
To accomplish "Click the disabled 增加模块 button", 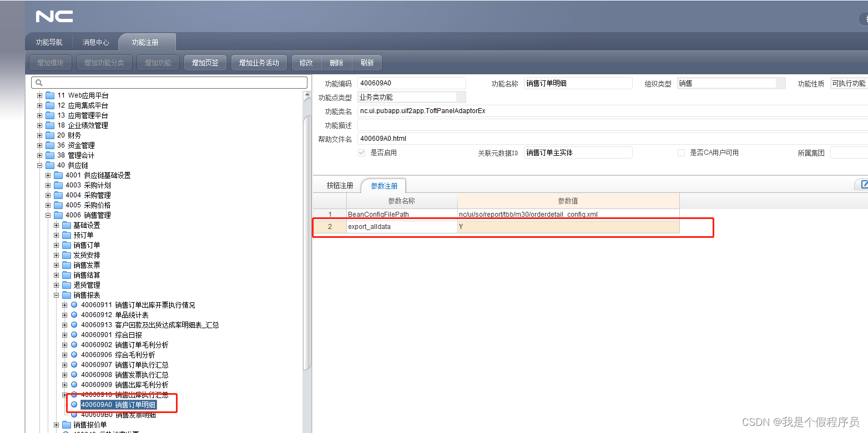I will (51, 63).
